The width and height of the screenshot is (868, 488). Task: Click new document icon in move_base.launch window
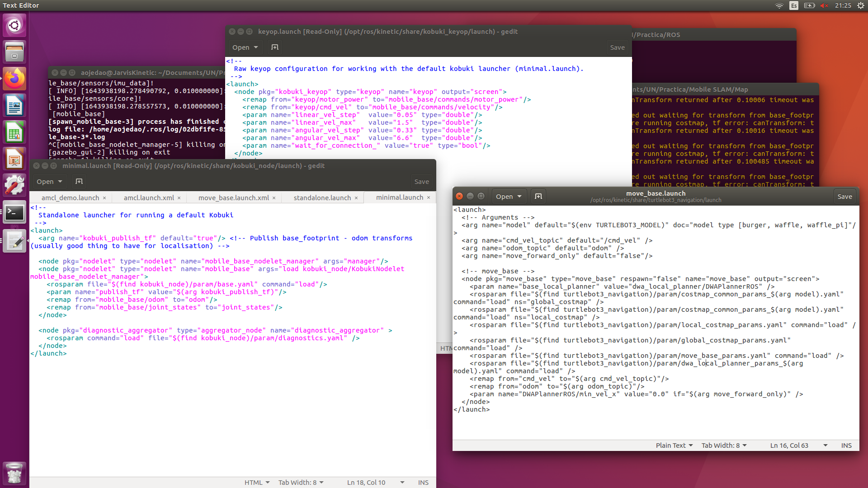[538, 196]
